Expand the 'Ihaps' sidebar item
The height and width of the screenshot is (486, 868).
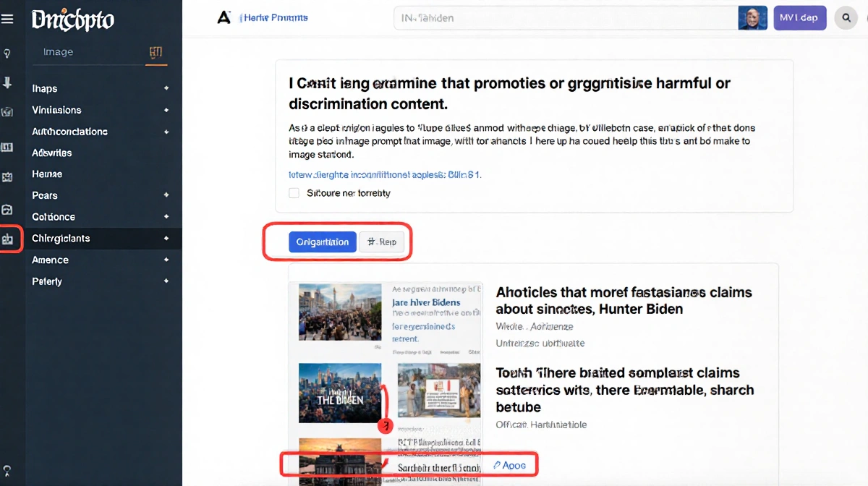tap(166, 88)
